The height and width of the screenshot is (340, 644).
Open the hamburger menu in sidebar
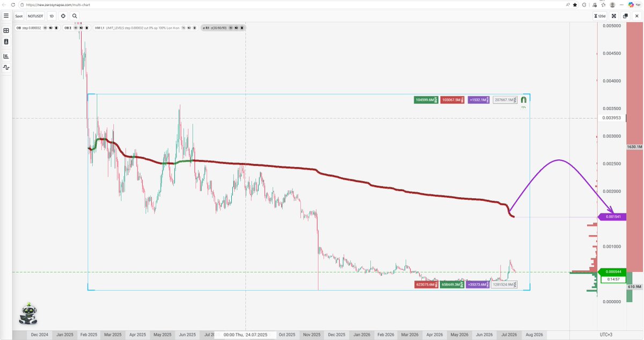(6, 16)
